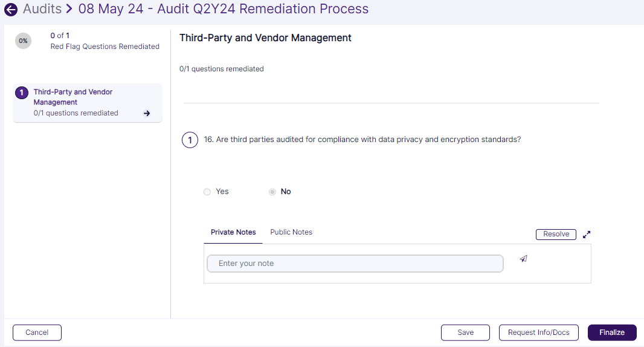Open the Audits breadcrumb link
Viewport: 644px width, 347px height.
[42, 9]
